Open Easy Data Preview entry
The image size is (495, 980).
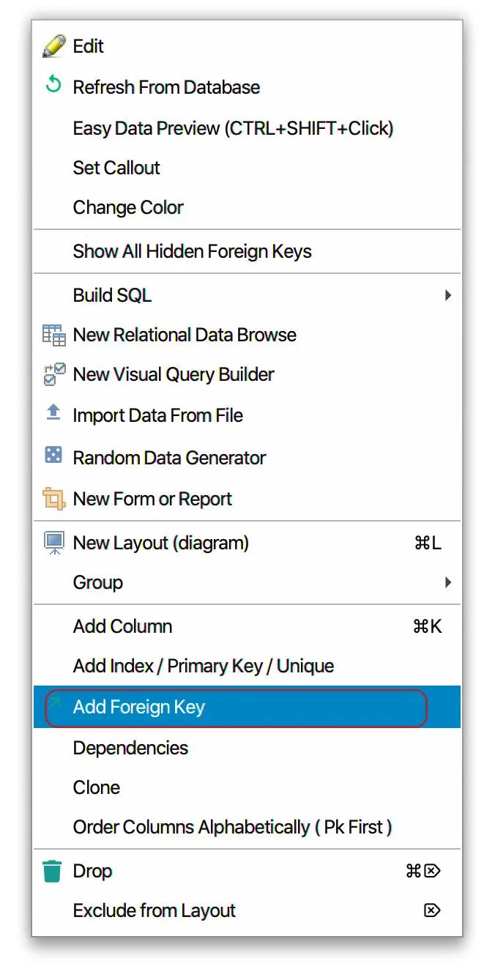[233, 129]
